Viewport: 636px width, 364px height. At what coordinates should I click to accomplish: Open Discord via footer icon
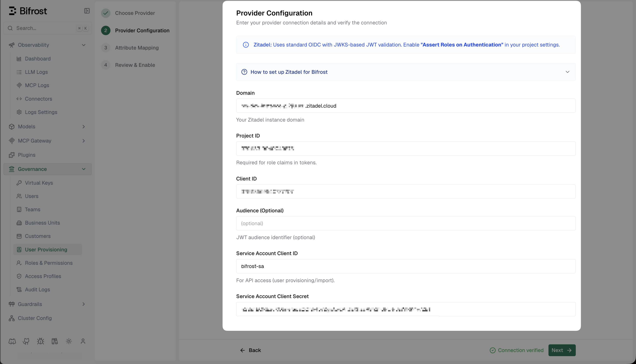click(x=12, y=341)
